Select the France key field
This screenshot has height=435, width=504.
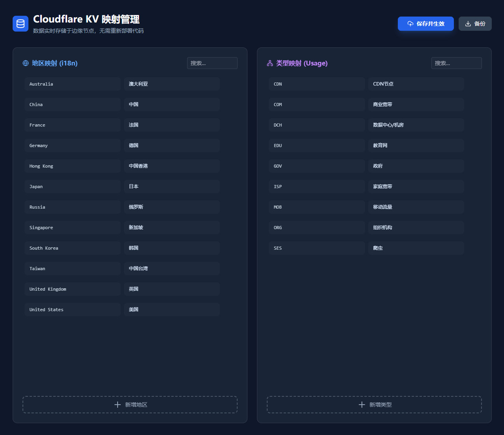tap(73, 125)
